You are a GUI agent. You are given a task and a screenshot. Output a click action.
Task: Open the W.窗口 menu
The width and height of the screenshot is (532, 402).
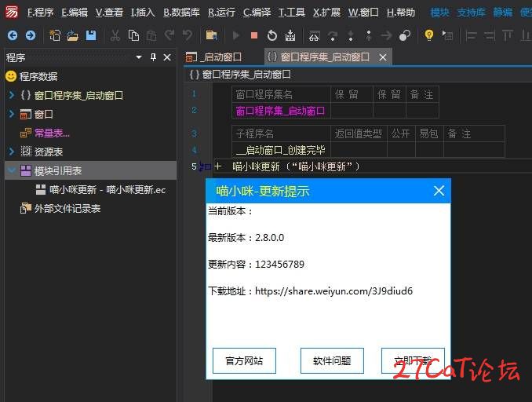click(363, 13)
